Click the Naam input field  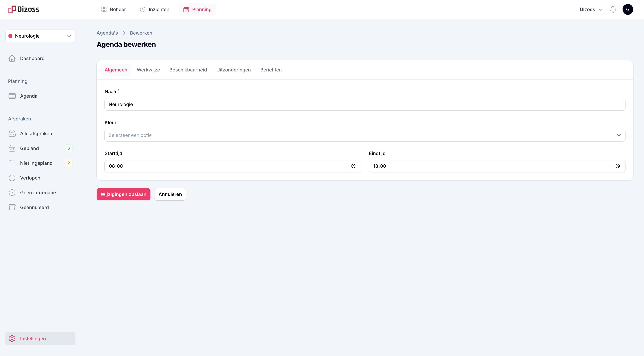[365, 104]
